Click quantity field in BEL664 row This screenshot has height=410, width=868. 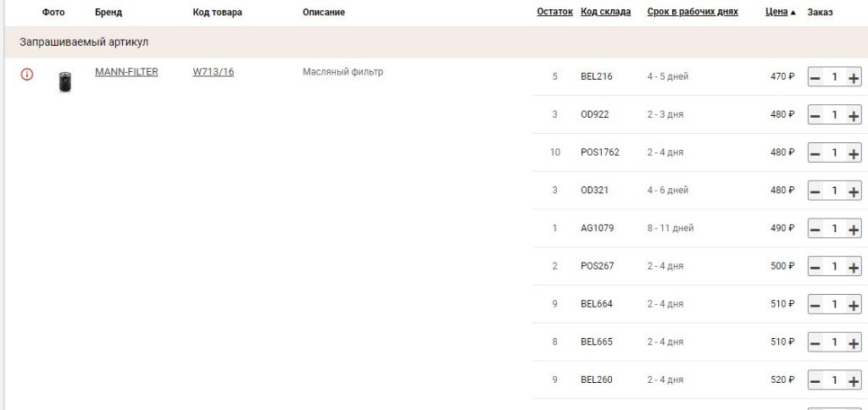(834, 305)
